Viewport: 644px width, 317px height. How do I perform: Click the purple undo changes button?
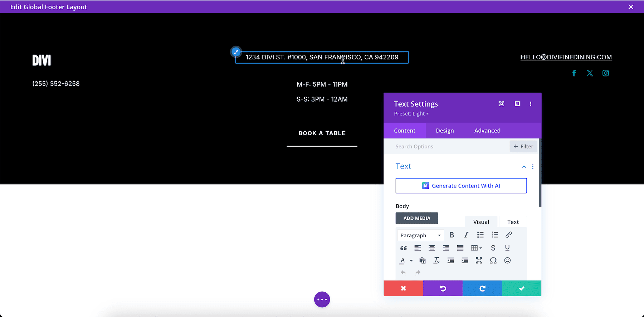click(443, 288)
